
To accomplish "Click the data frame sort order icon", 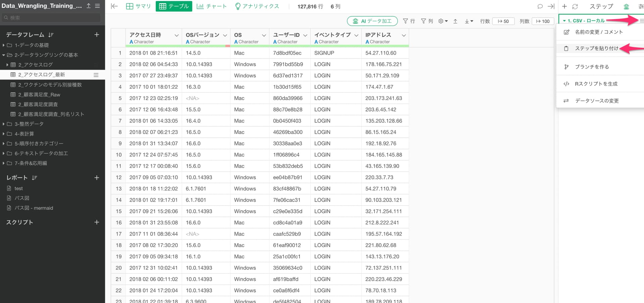I will point(51,35).
